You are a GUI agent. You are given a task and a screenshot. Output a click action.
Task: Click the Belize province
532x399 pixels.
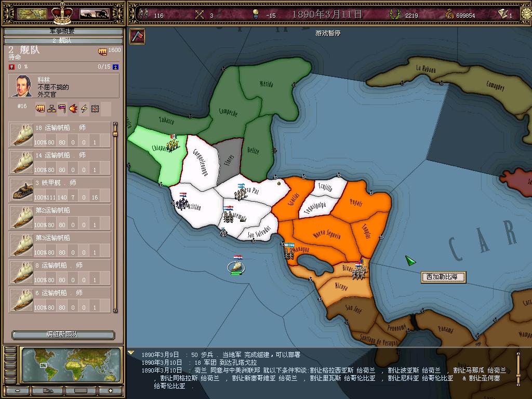[x=253, y=151]
